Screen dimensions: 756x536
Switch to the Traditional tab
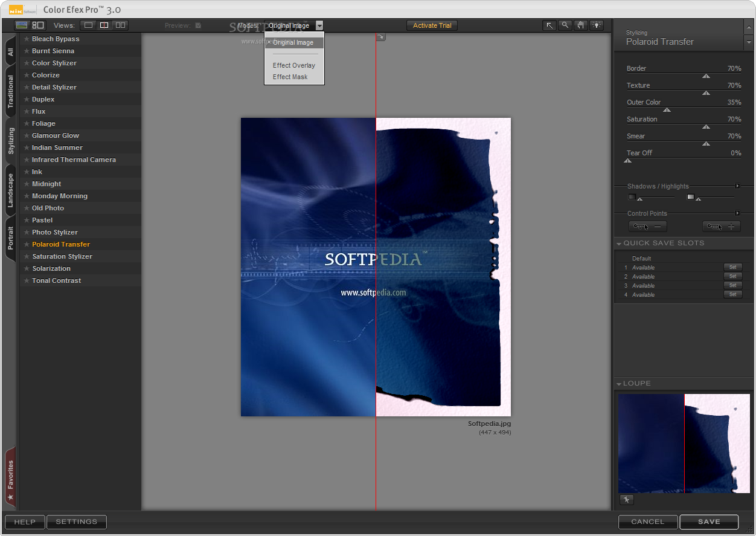click(x=10, y=92)
